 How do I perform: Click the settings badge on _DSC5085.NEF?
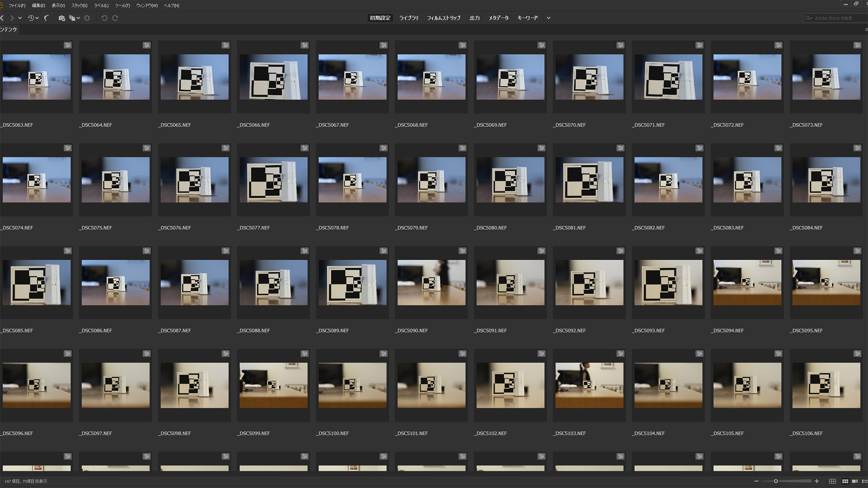68,251
